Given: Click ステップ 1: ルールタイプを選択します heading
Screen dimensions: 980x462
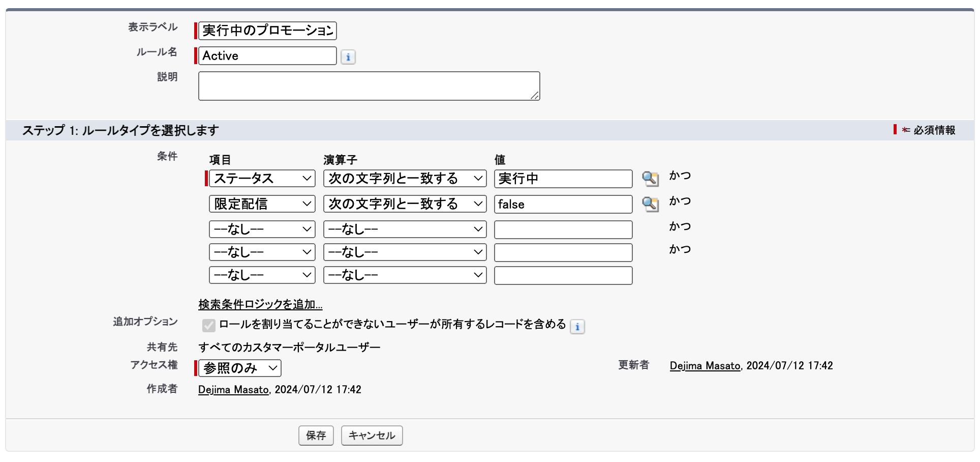Looking at the screenshot, I should [120, 130].
